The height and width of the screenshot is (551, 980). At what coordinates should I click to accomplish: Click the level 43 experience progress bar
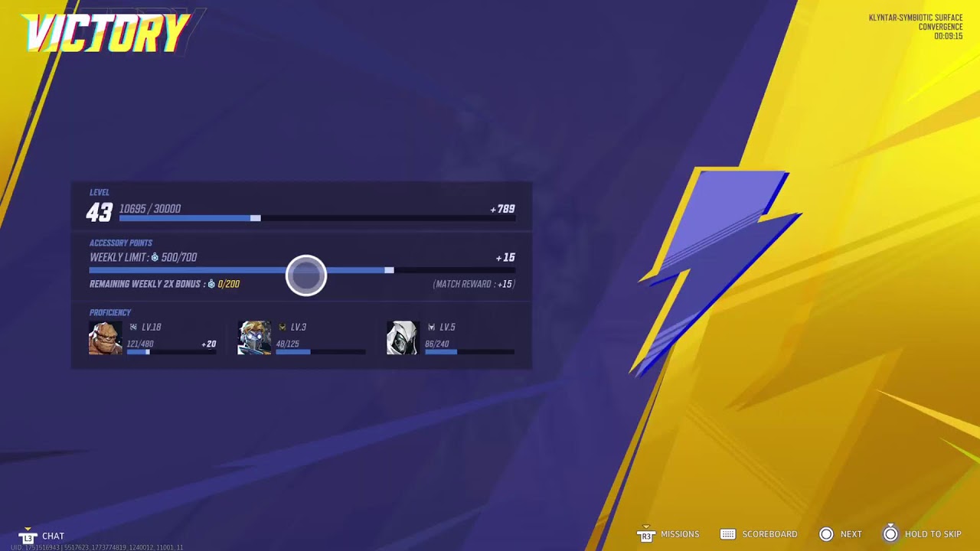click(317, 218)
